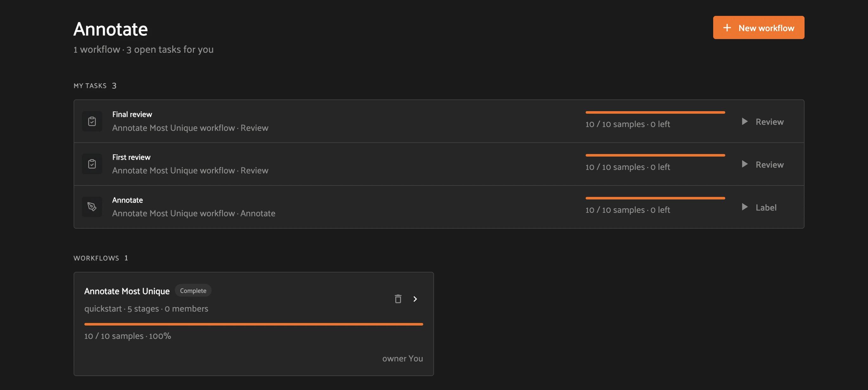The height and width of the screenshot is (390, 868).
Task: Open Annotate Most Unique via chevron arrow
Action: click(415, 299)
